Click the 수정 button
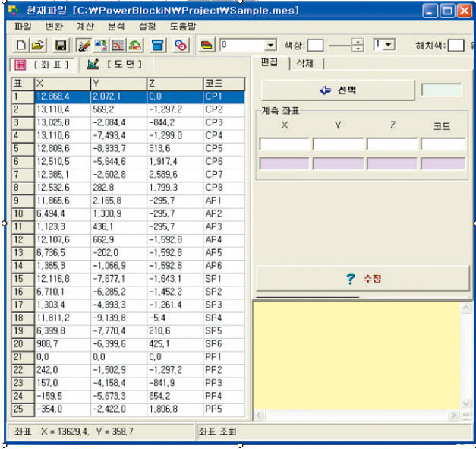This screenshot has height=449, width=476. point(363,279)
